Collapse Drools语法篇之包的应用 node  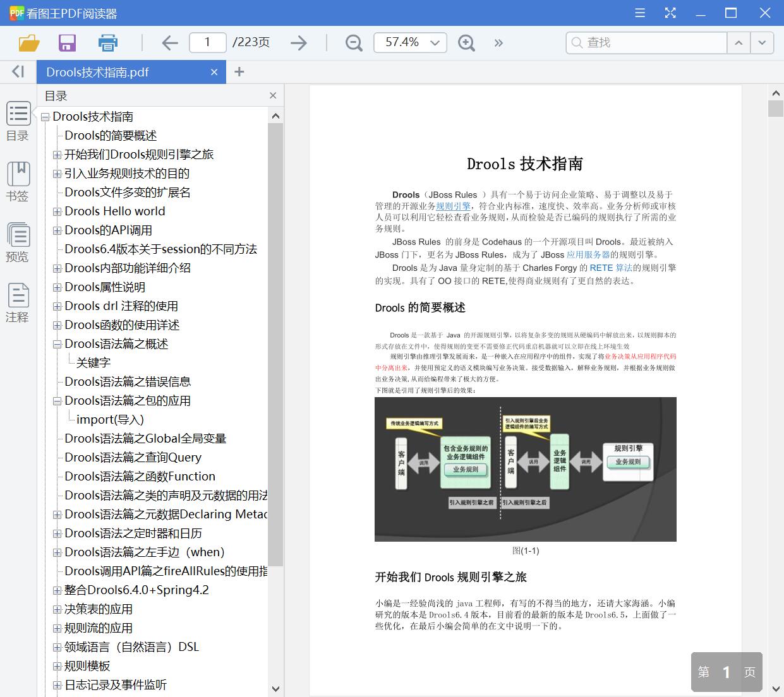pos(57,401)
